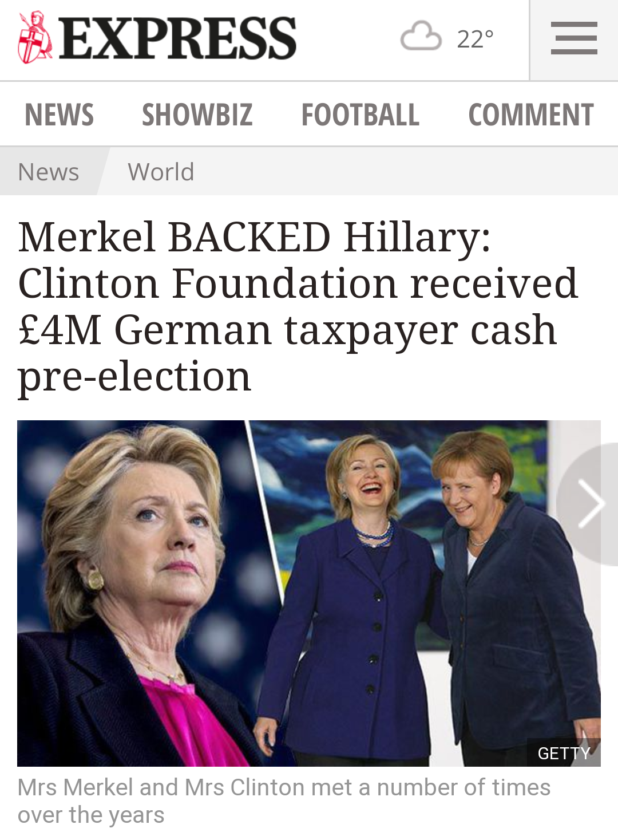The height and width of the screenshot is (840, 618).
Task: Click the Express crusader logo icon
Action: click(x=35, y=37)
